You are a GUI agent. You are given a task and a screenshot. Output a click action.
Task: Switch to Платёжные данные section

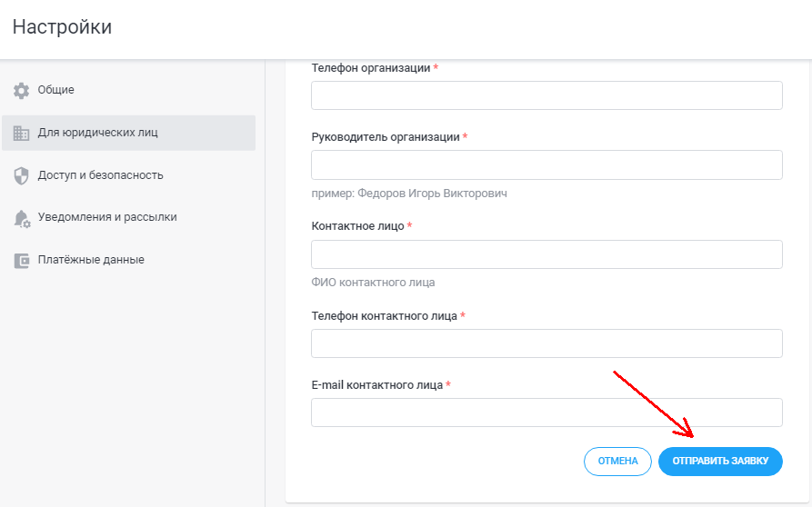coord(91,260)
